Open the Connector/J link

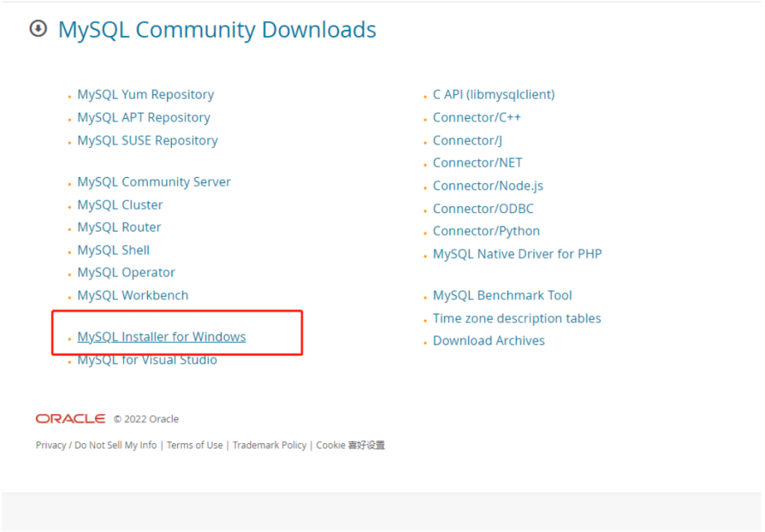[x=468, y=140]
